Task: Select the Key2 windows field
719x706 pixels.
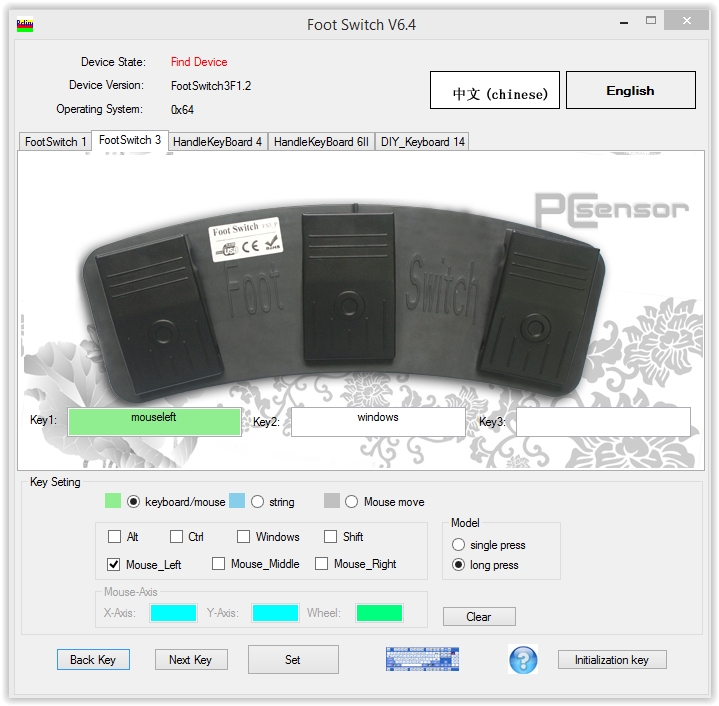Action: (x=378, y=422)
